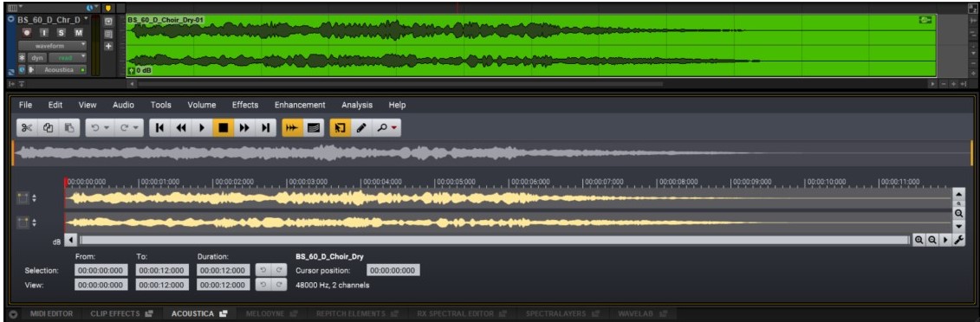Viewport: 980px width, 322px height.
Task: Open the Tools menu
Action: pos(160,105)
